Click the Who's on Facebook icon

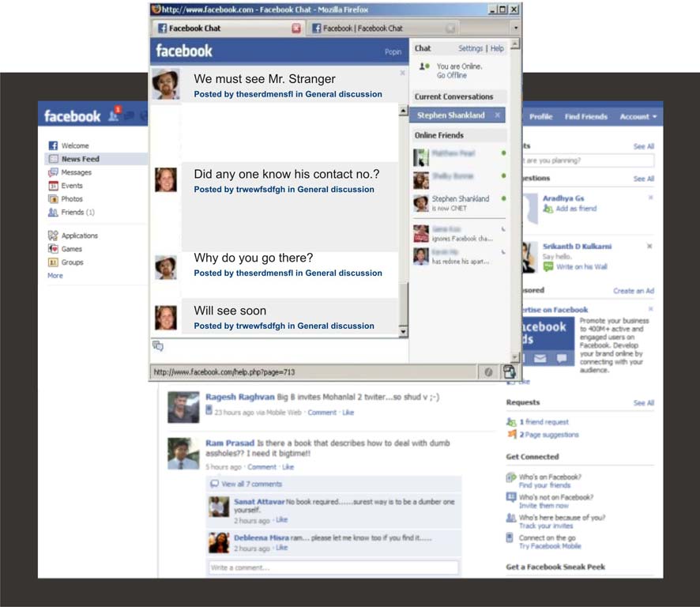click(x=511, y=477)
